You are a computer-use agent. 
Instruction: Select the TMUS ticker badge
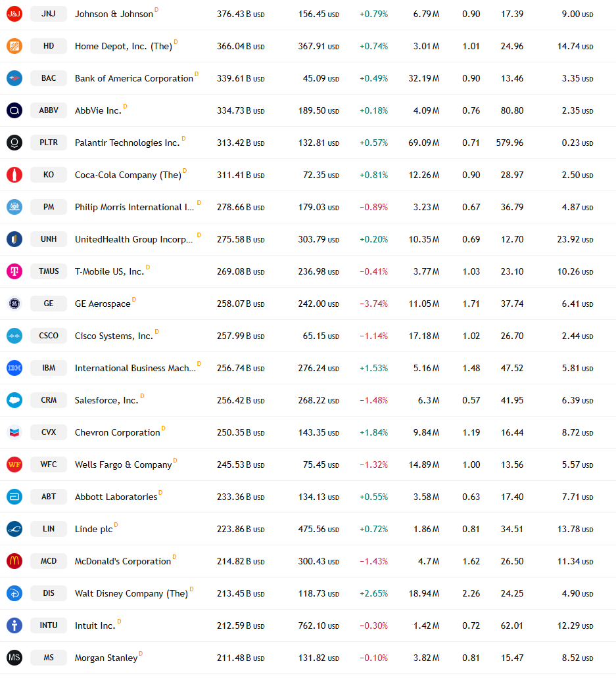(x=49, y=271)
